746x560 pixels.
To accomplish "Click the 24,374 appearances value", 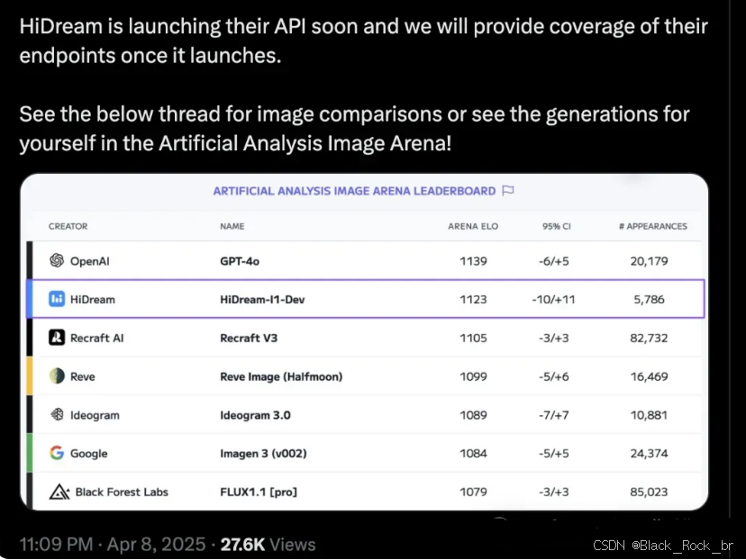I will coord(649,454).
